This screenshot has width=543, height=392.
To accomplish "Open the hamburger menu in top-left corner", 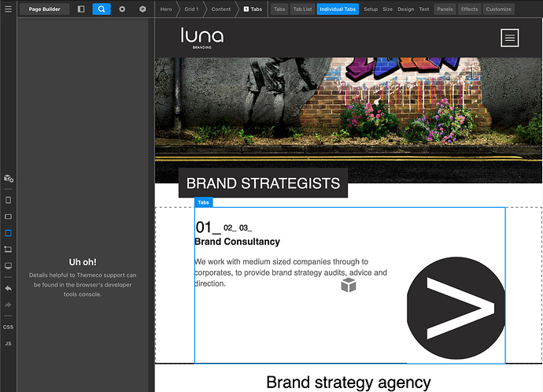I will [8, 9].
